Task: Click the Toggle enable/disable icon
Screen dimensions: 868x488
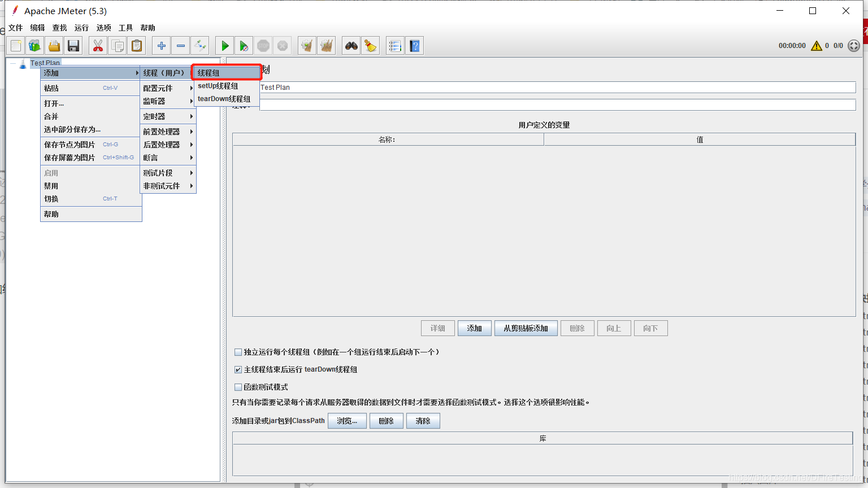Action: point(200,46)
